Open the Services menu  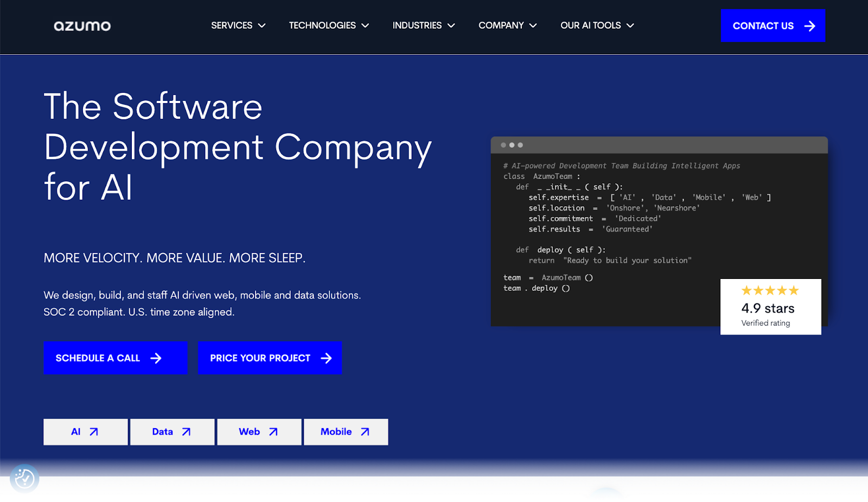coord(238,26)
